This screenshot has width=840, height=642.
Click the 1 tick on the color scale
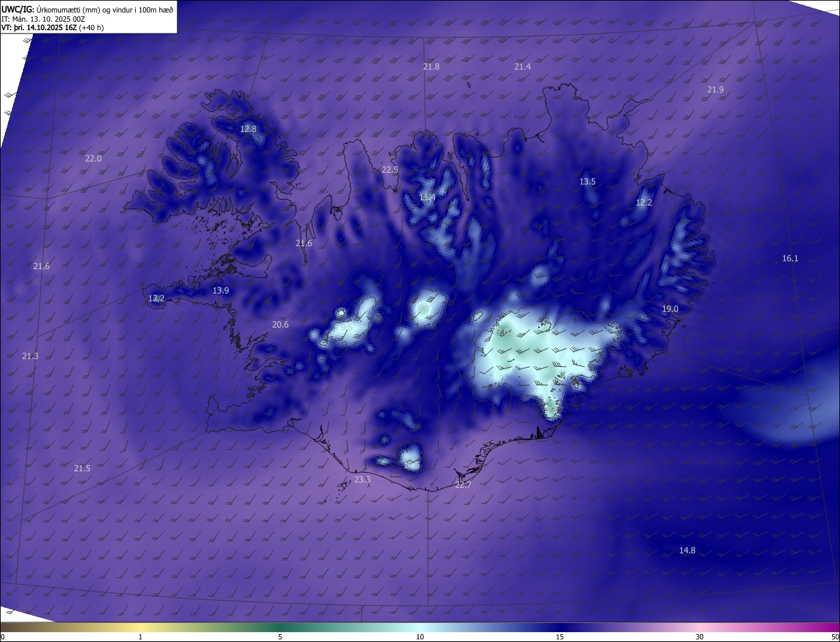tap(140, 637)
